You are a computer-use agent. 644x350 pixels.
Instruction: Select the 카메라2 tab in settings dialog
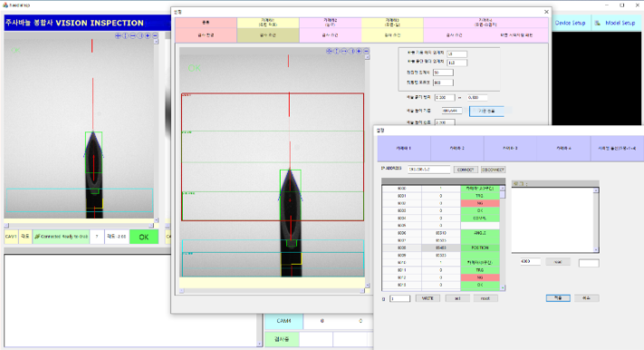coord(331,23)
